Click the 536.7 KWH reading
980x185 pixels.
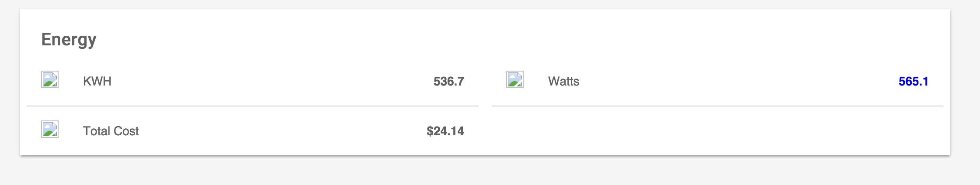click(448, 82)
